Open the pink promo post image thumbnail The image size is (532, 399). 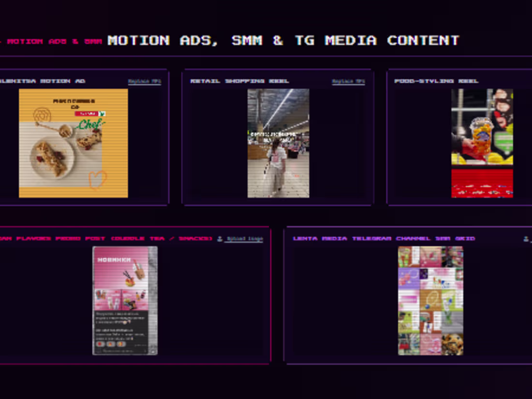tap(125, 300)
